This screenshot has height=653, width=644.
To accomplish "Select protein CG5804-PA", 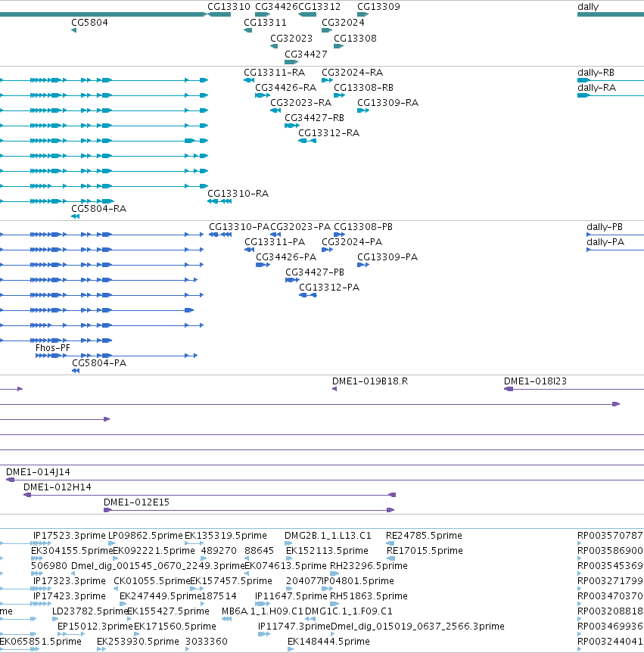I will click(99, 363).
